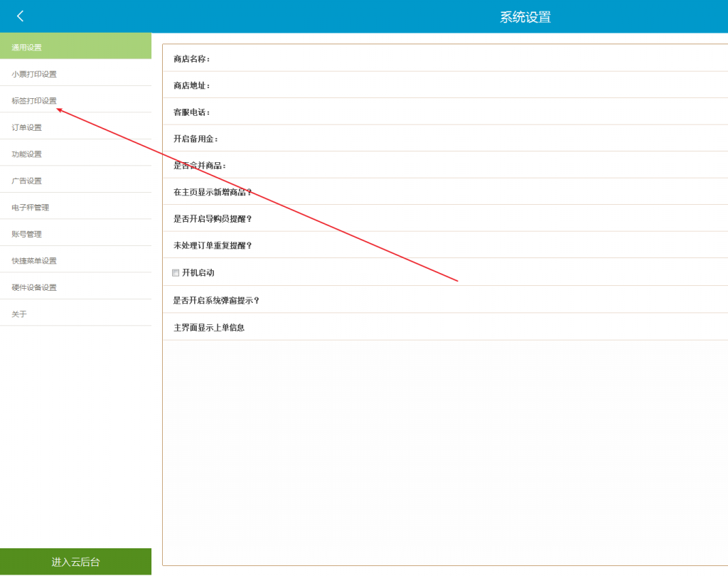Open the 关于 page
This screenshot has width=728, height=576.
point(75,314)
